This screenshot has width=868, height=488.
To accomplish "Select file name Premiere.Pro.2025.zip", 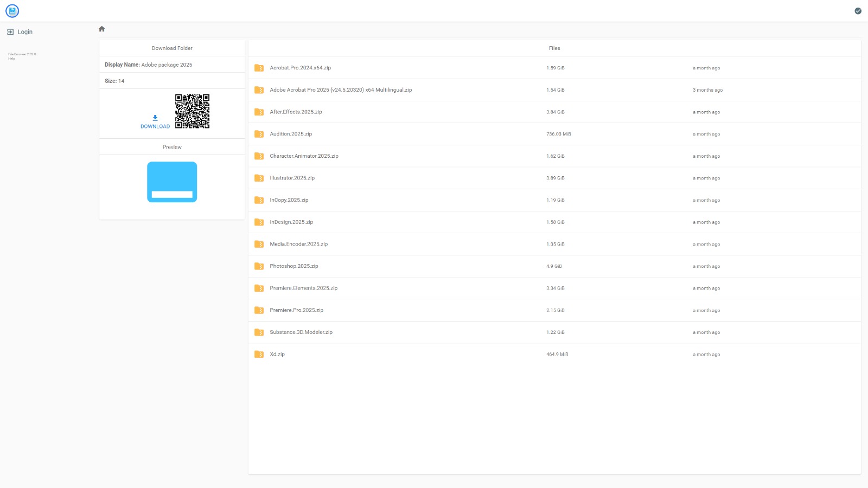I will pyautogui.click(x=296, y=310).
